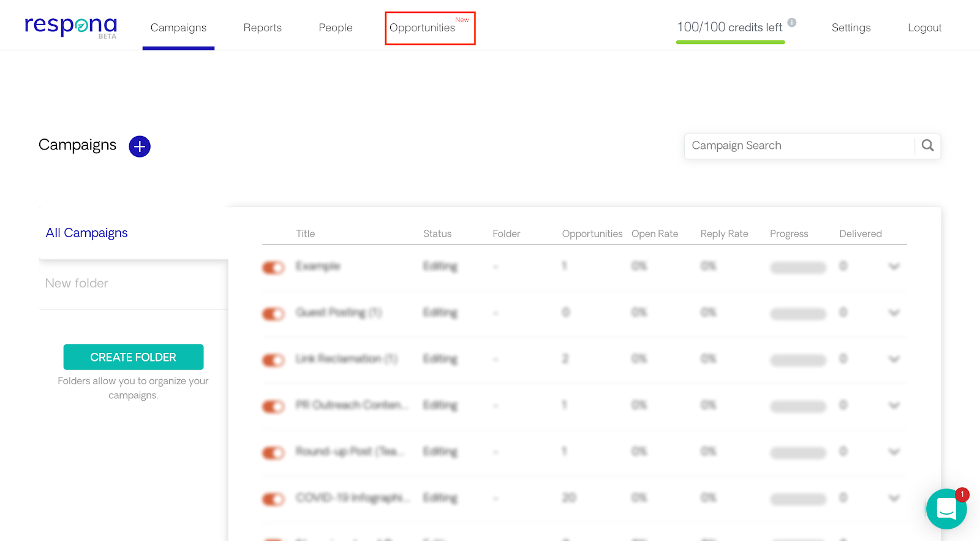Click the Link Reclamation progress bar

point(798,360)
